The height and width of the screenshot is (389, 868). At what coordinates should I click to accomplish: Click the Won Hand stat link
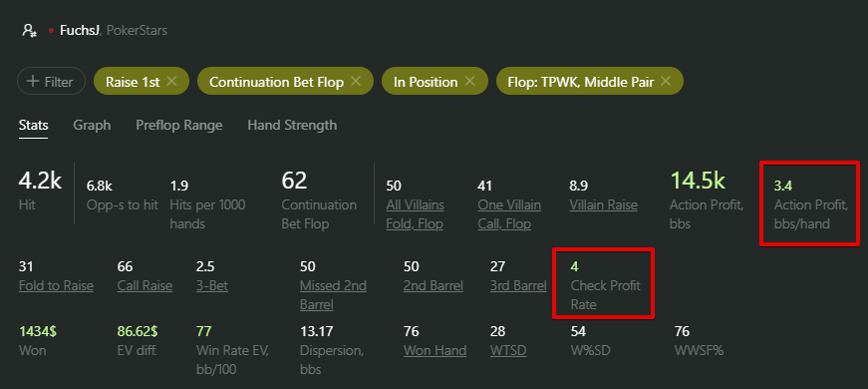click(434, 350)
